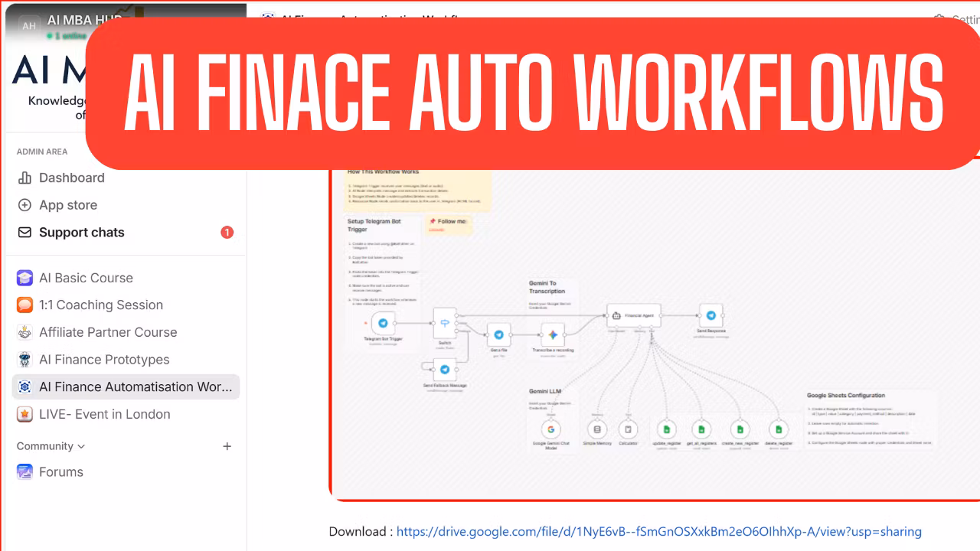Viewport: 980px width, 551px height.
Task: Click the App store plus-circle icon
Action: (25, 205)
